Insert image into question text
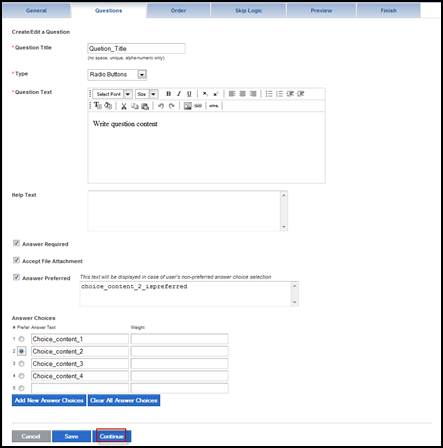The height and width of the screenshot is (448, 443). point(188,106)
